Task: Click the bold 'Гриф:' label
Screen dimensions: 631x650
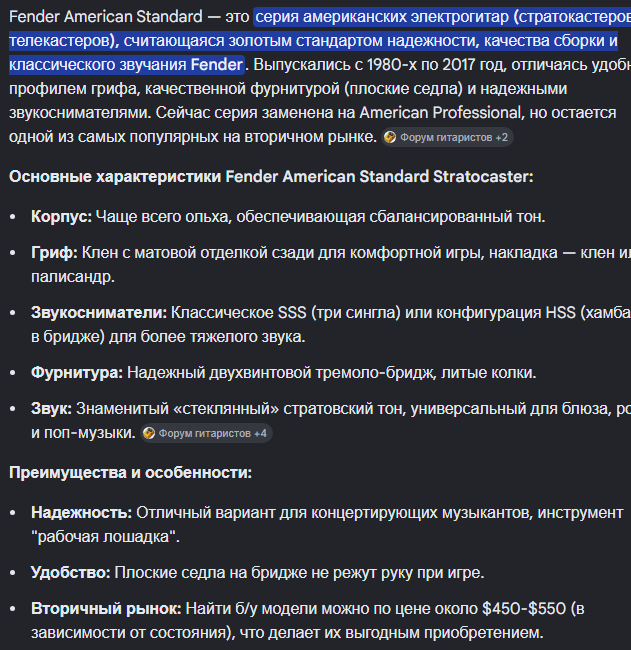Action: [54, 252]
